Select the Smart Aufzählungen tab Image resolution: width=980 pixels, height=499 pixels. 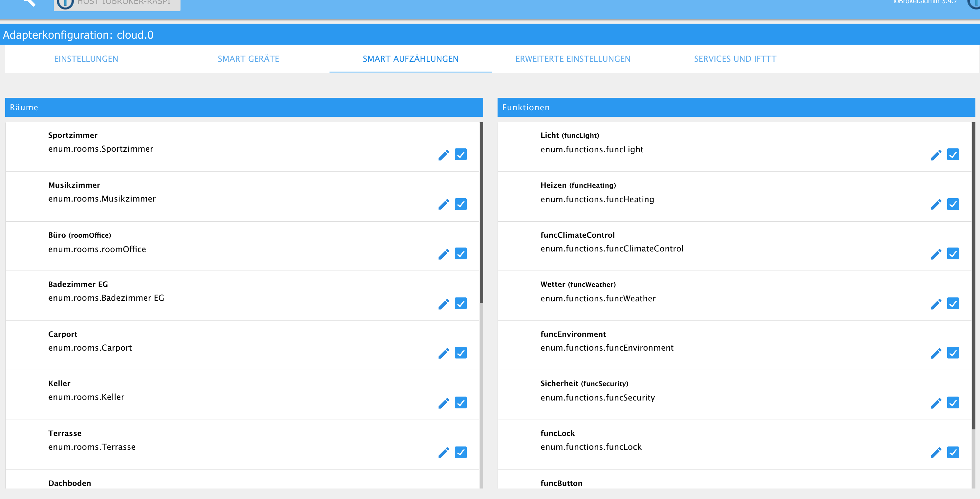tap(411, 59)
